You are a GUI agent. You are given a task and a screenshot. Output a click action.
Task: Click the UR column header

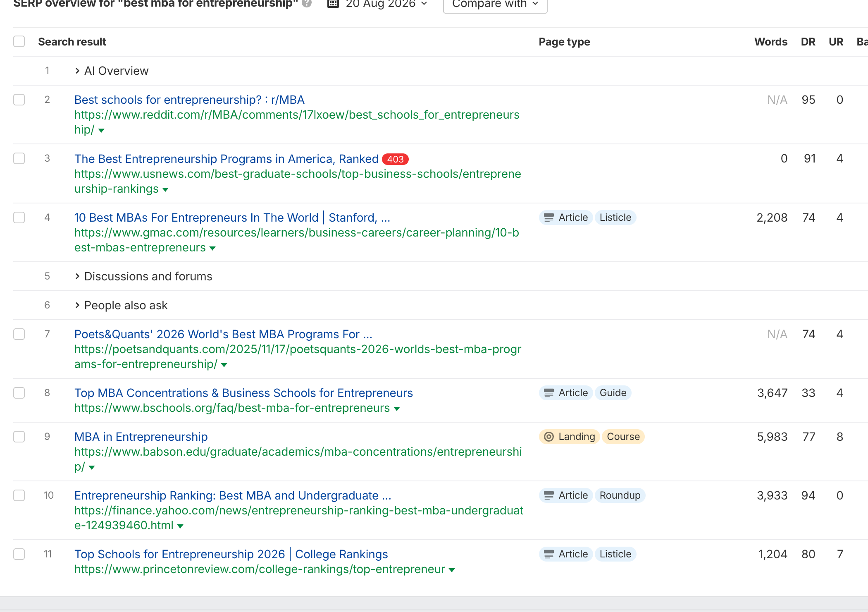(x=836, y=42)
